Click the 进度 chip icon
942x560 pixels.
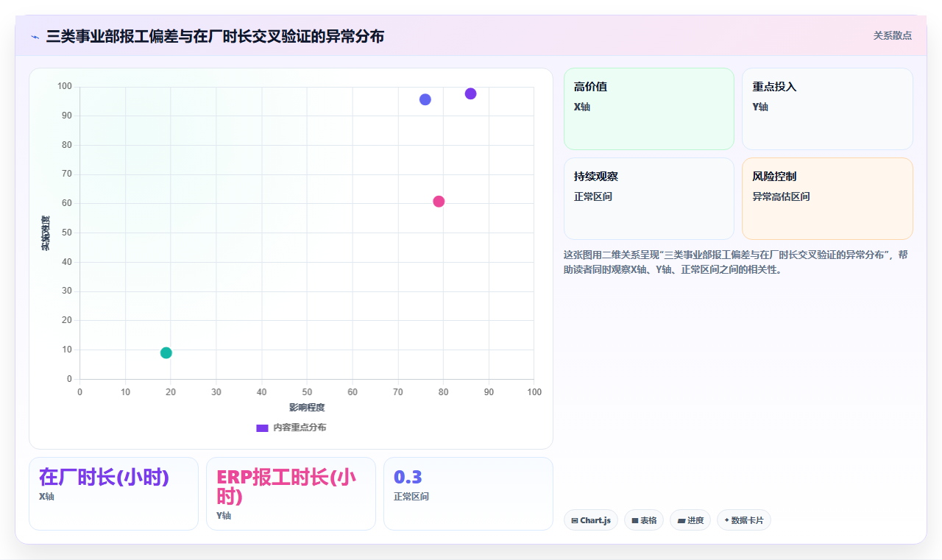tap(681, 520)
